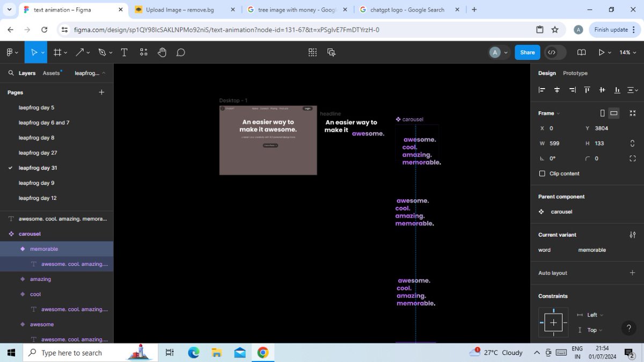Viewport: 644px width, 362px height.
Task: Click the resize to fit icon
Action: click(x=632, y=113)
